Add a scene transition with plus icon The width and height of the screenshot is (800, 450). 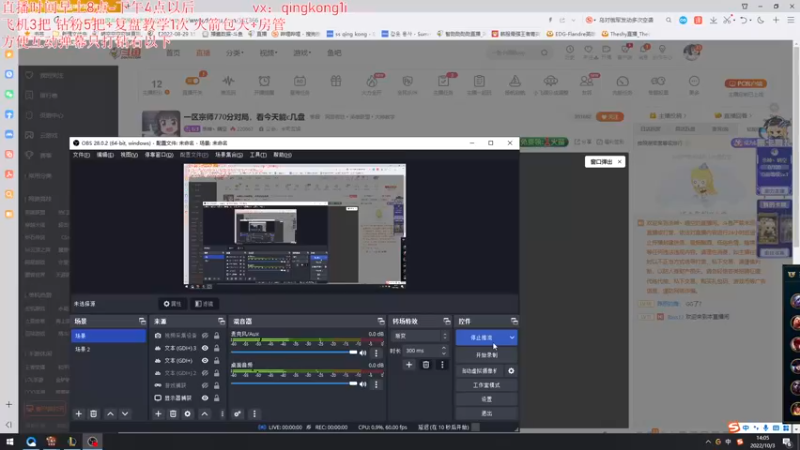coord(409,365)
